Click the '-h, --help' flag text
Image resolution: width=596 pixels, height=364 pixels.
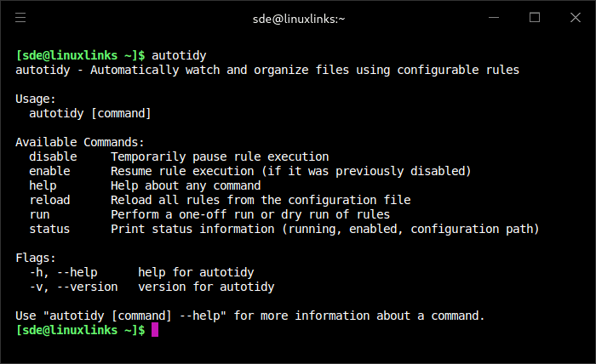pyautogui.click(x=63, y=272)
